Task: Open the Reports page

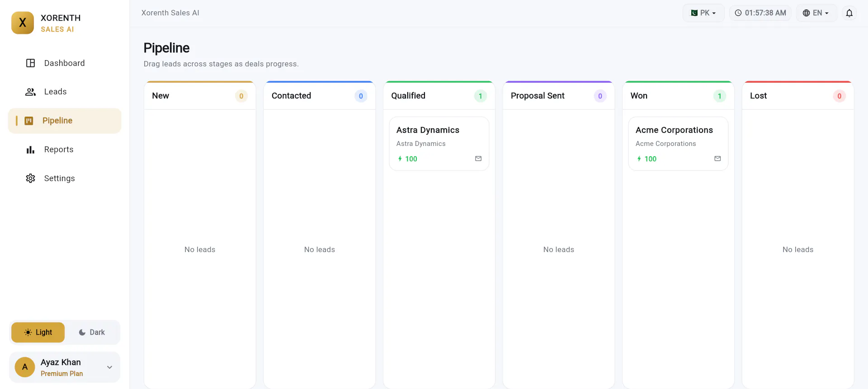Action: pyautogui.click(x=65, y=150)
